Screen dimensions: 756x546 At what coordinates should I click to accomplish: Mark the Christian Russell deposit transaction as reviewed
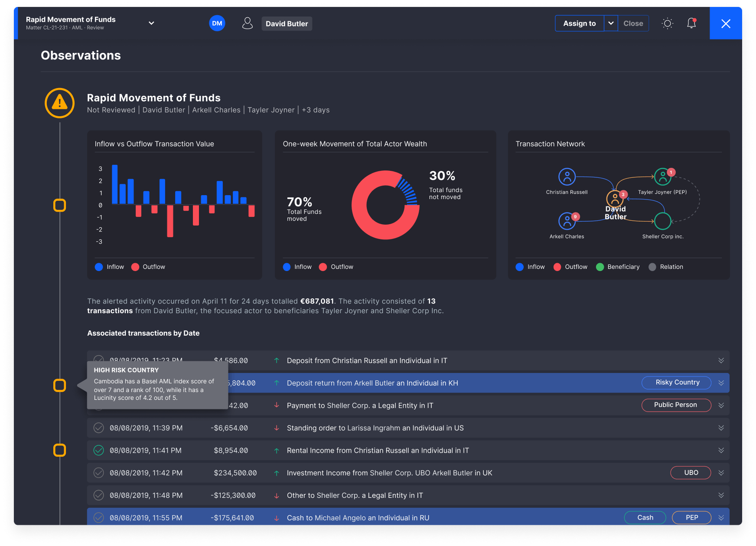pyautogui.click(x=98, y=360)
